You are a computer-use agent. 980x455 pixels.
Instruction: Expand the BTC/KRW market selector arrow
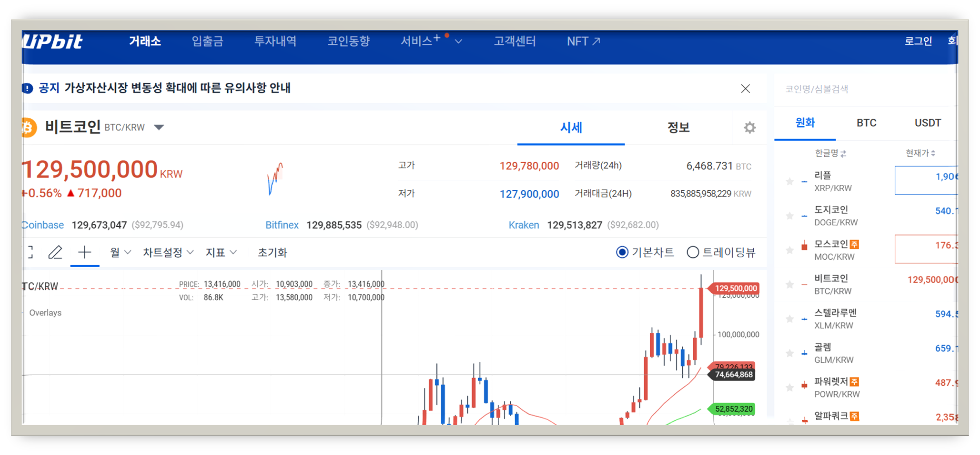[x=159, y=127]
